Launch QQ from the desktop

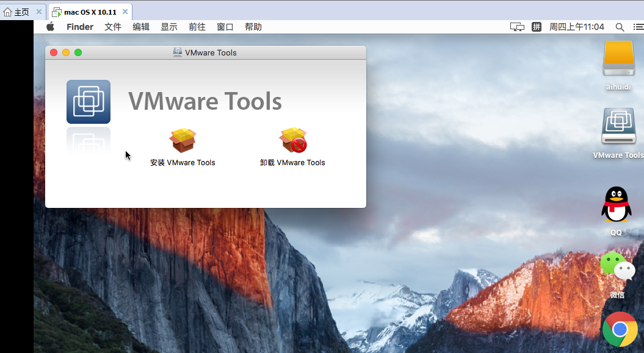(615, 204)
